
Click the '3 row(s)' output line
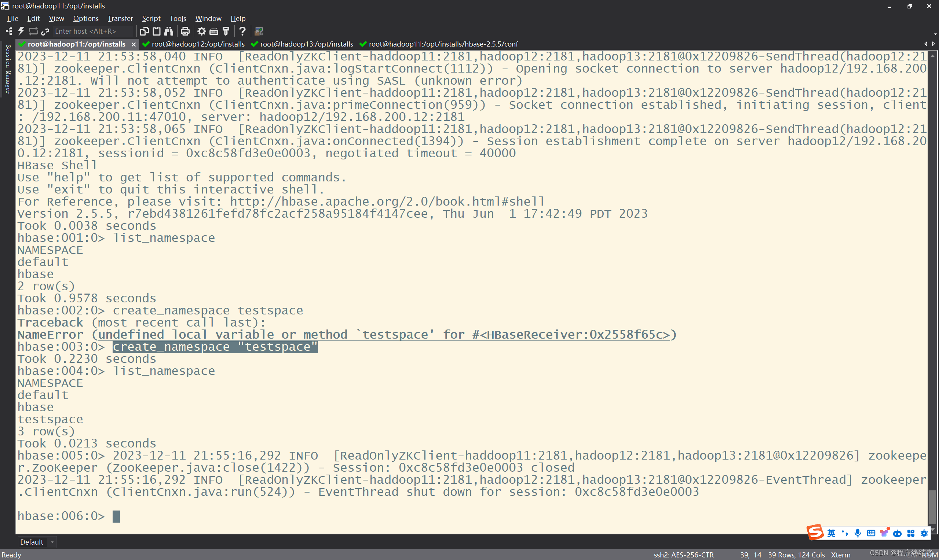[x=46, y=431]
